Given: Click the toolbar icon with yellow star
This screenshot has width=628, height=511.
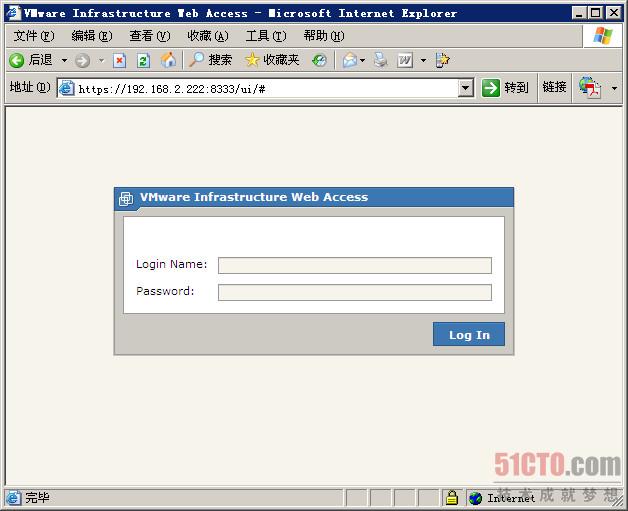Looking at the screenshot, I should 443,60.
